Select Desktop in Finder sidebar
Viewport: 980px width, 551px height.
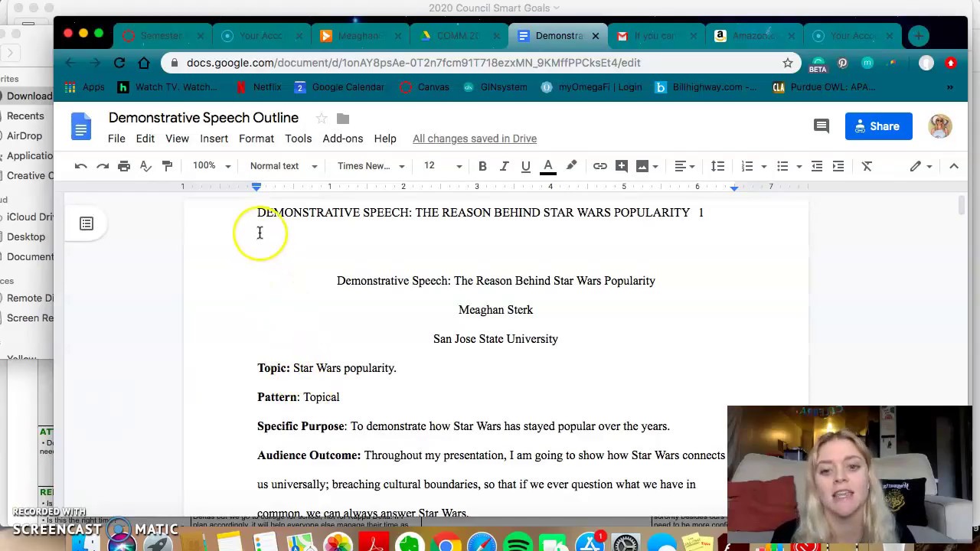coord(26,236)
